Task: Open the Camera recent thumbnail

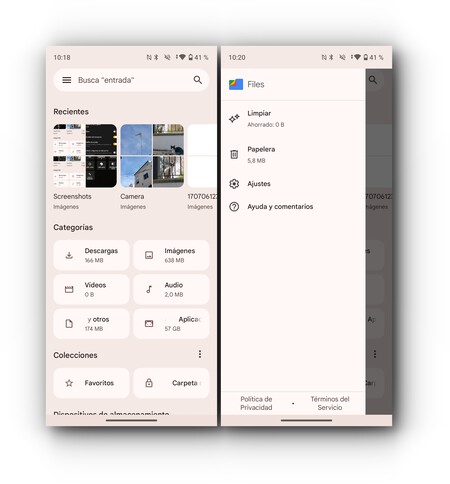Action: (x=152, y=156)
